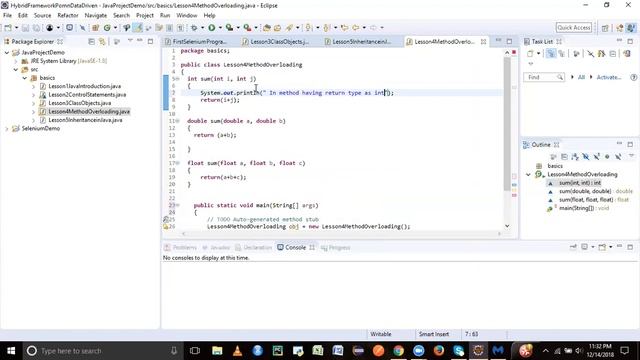Click the Coverage run icon in toolbar

229,27
